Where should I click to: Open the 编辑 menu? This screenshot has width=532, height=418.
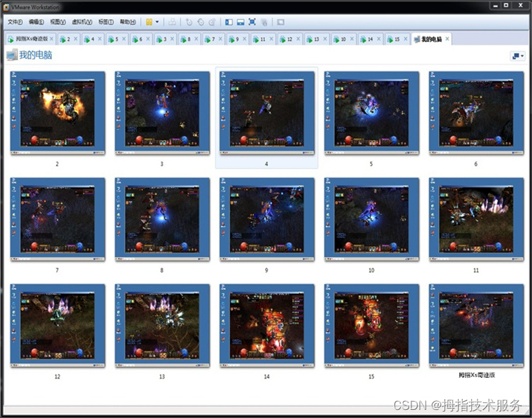36,22
